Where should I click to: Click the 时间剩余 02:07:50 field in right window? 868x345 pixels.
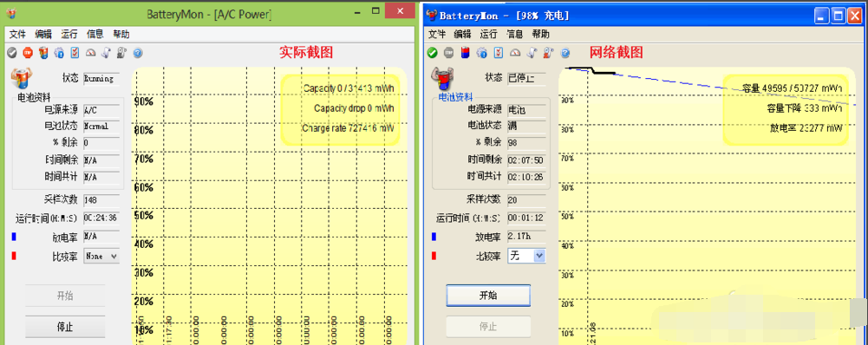click(x=526, y=160)
